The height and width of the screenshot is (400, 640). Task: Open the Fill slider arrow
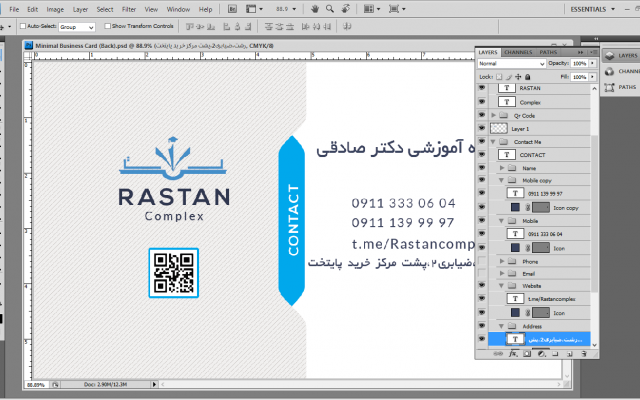coord(592,77)
